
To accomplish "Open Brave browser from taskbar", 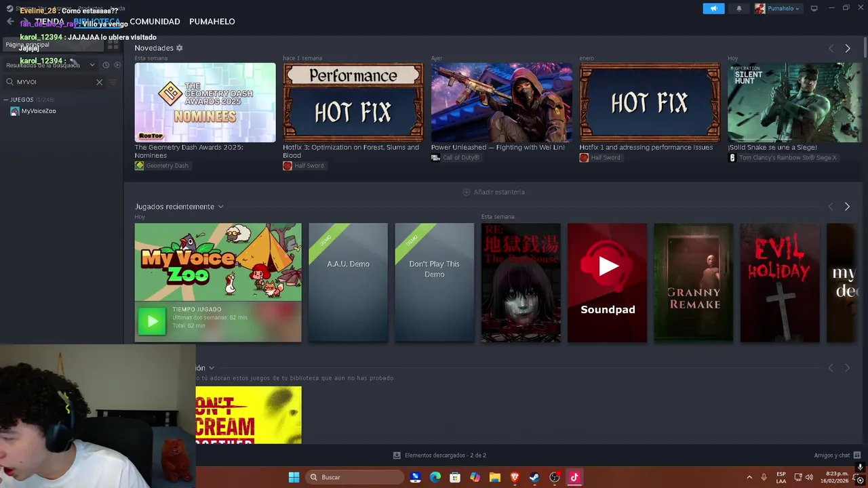I will tap(515, 477).
